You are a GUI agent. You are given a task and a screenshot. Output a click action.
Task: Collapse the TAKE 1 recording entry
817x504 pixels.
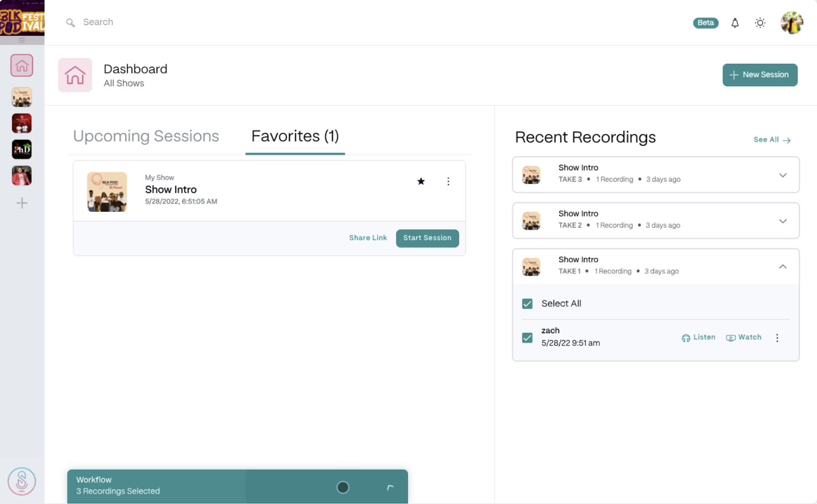point(783,266)
